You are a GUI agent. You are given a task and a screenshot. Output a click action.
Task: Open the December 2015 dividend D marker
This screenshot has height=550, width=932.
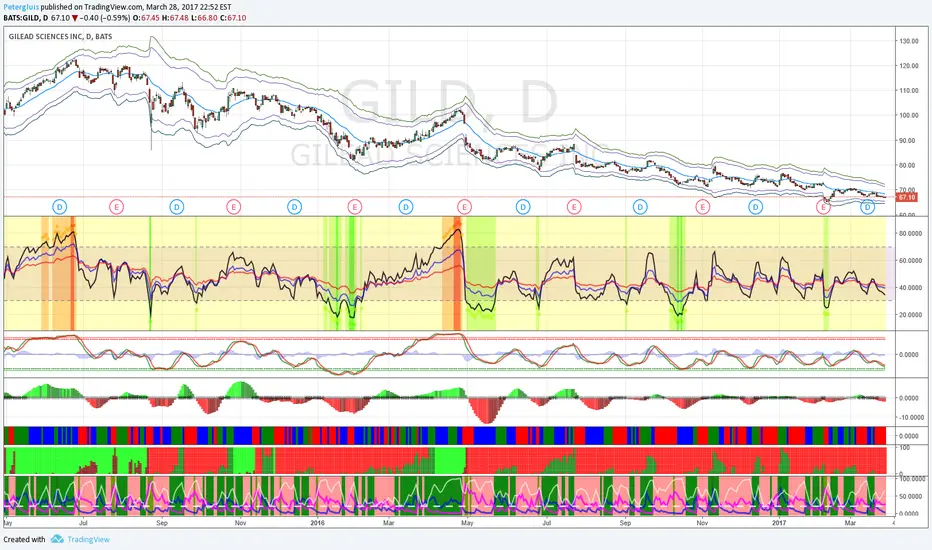tap(294, 207)
